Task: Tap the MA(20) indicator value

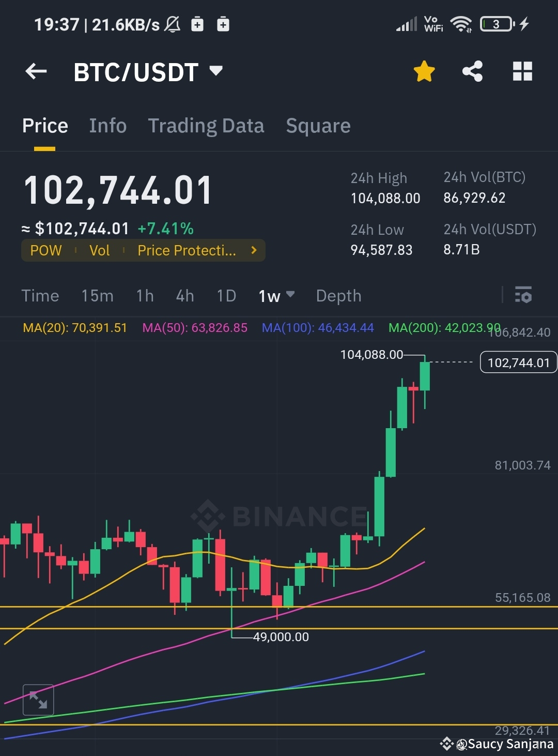Action: coord(75,328)
